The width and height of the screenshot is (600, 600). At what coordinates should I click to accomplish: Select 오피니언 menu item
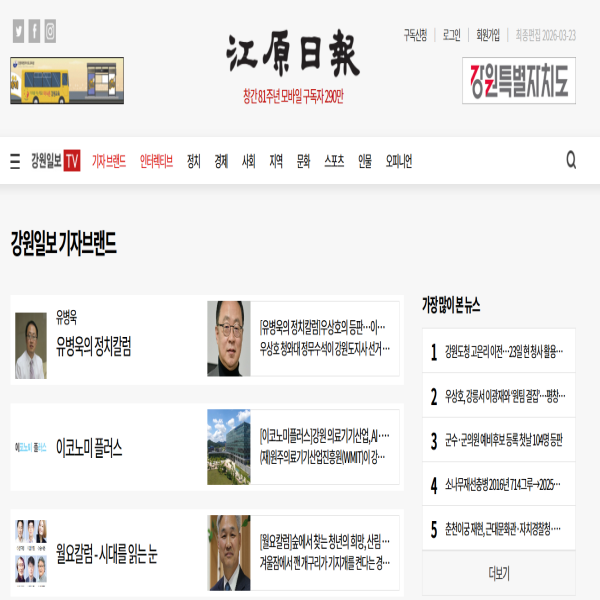point(399,161)
